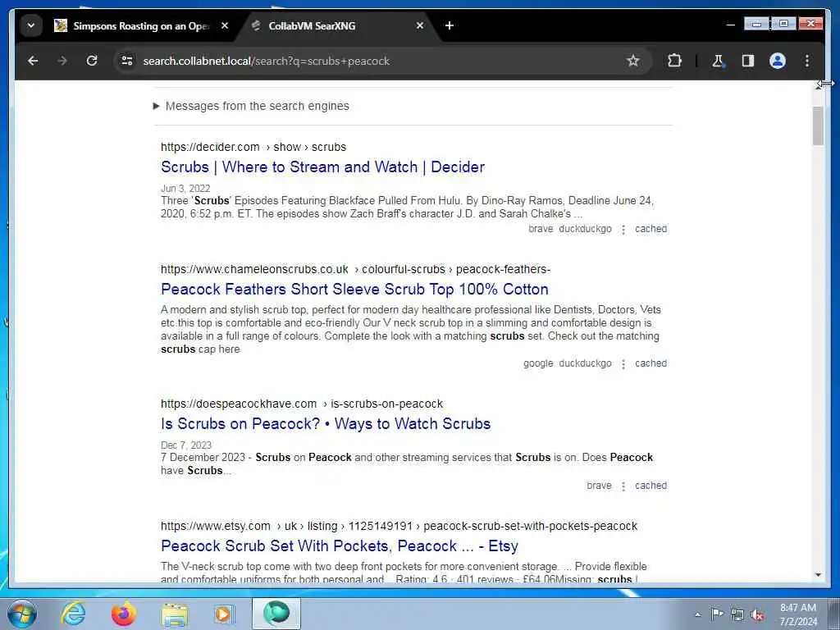Click the https://www.etsy.com URL text
This screenshot has width=840, height=630.
click(216, 526)
